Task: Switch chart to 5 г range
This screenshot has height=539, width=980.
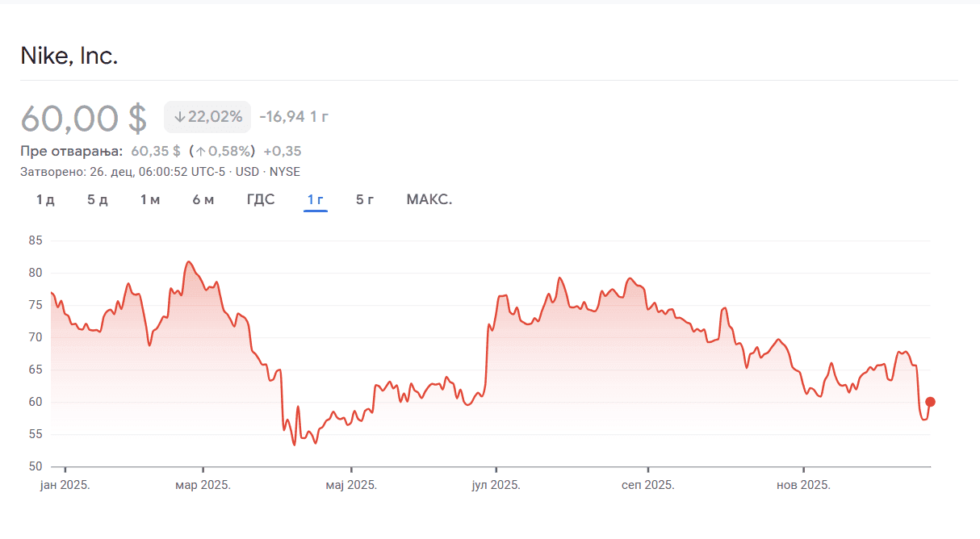Action: (365, 200)
